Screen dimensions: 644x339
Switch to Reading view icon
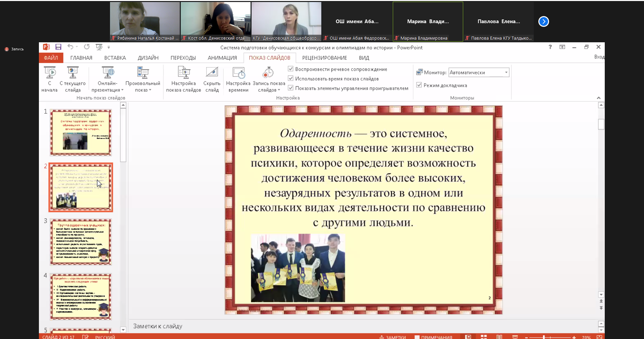click(x=499, y=337)
